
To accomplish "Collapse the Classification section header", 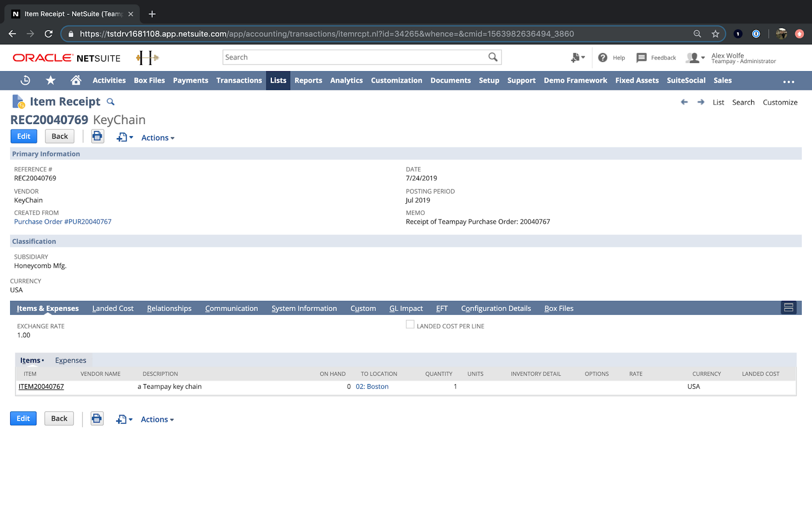I will tap(406, 241).
